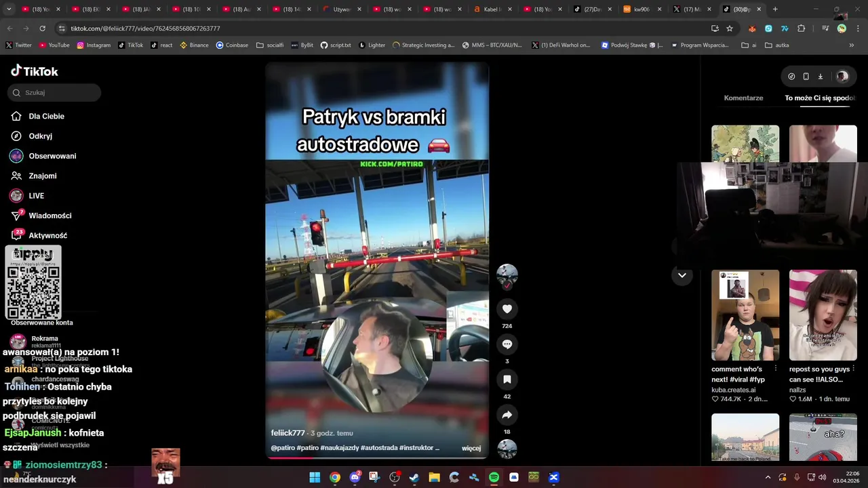
Task: Focus the Szukaj search field
Action: (54, 92)
